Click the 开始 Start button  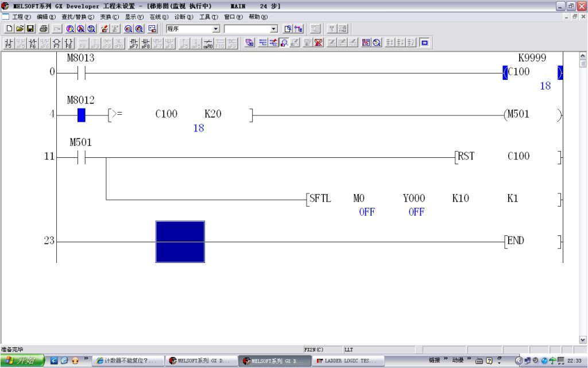23,361
